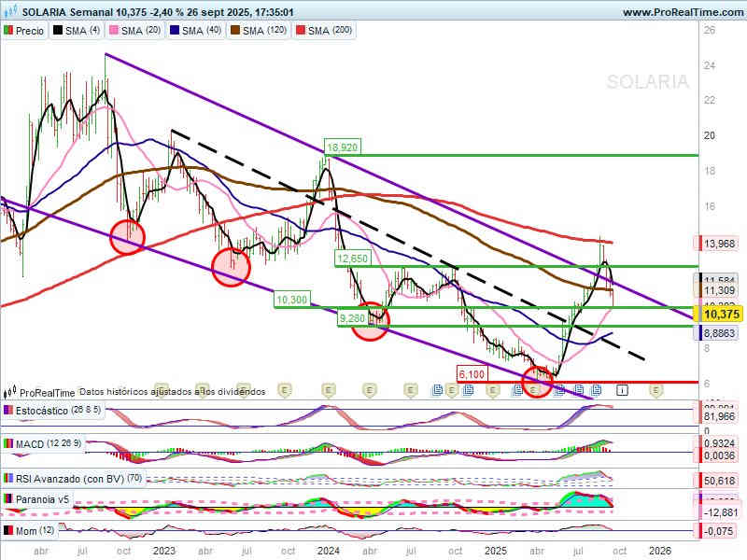Open the Mom (12) panel label
This screenshot has height=560, width=747.
click(30, 530)
